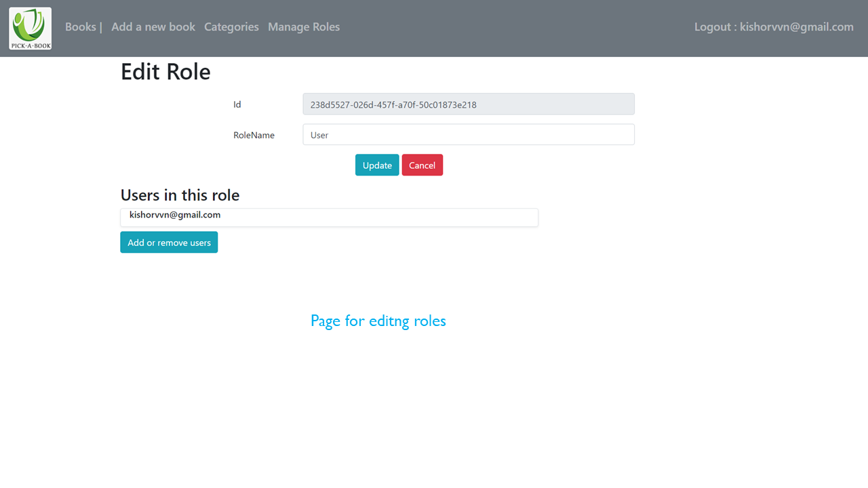Click the email text in the Logout link
868x488 pixels.
click(797, 27)
